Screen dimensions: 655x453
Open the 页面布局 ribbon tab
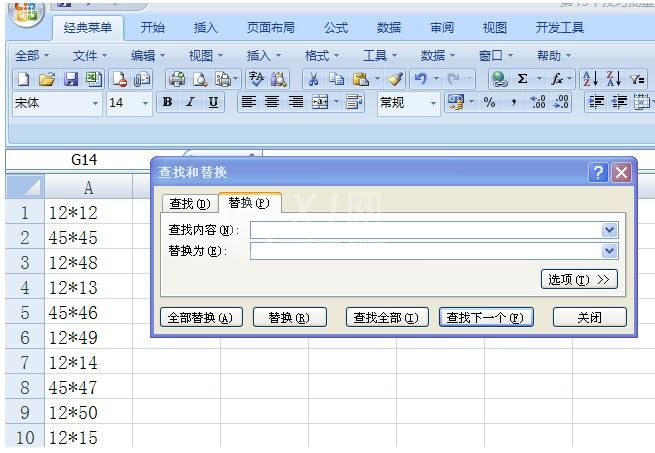tap(271, 28)
